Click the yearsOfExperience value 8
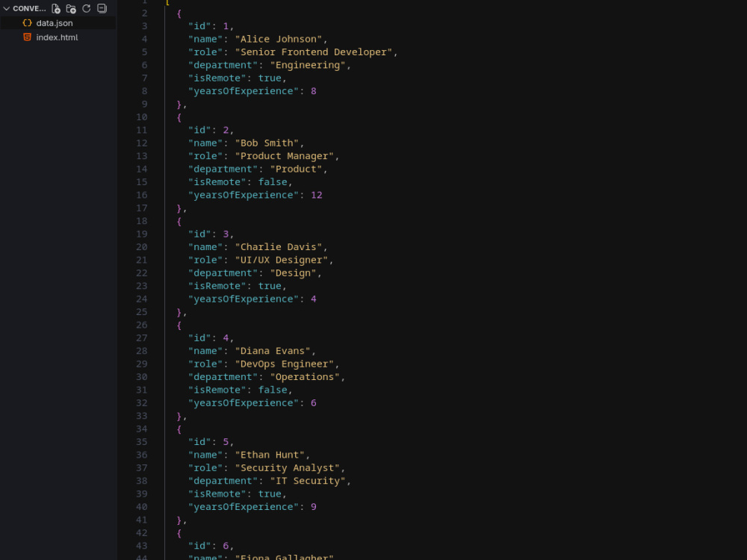 (314, 91)
